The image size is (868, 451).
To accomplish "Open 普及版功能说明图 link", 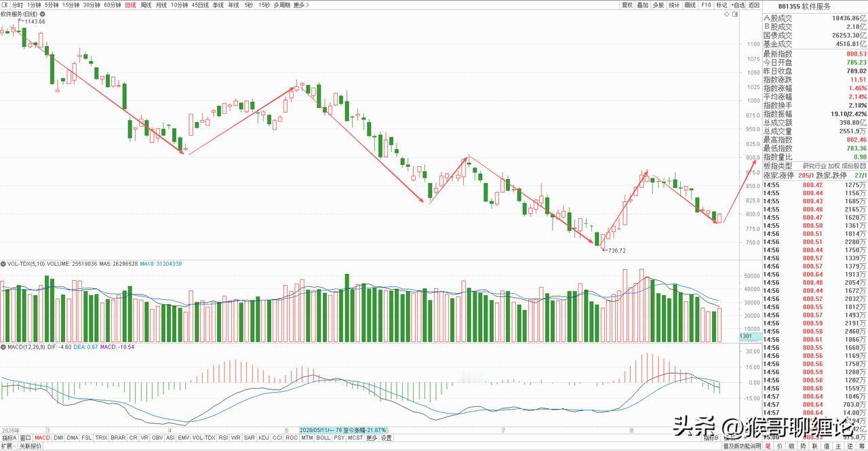I will coord(741,446).
